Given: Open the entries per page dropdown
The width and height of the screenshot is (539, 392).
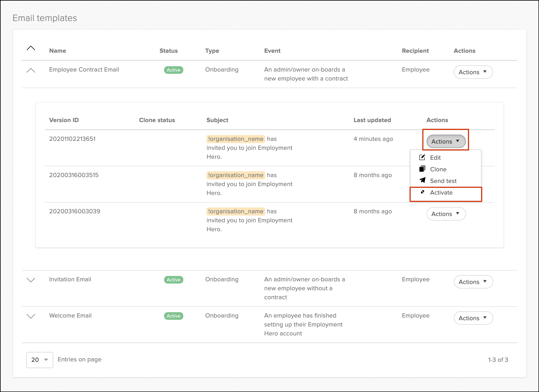Looking at the screenshot, I should tap(40, 360).
